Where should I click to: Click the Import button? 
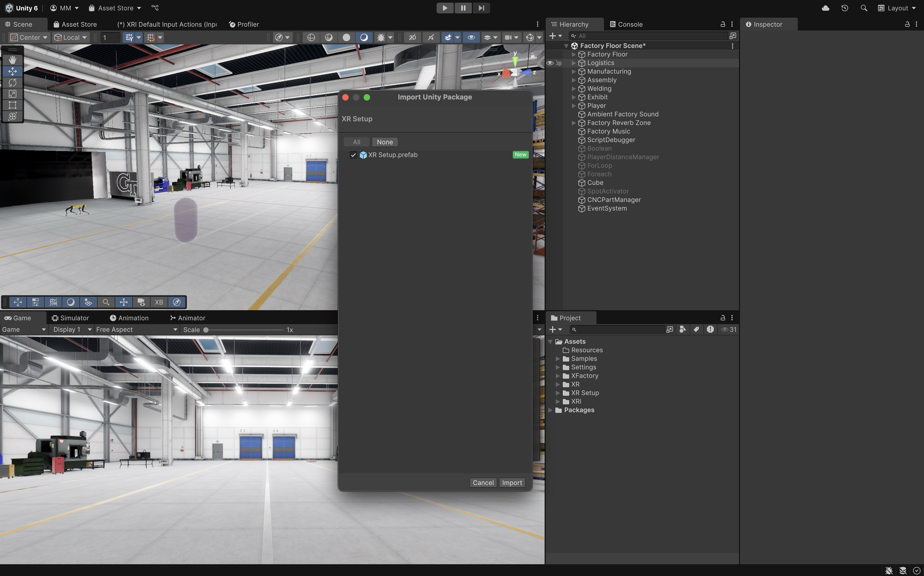point(511,483)
